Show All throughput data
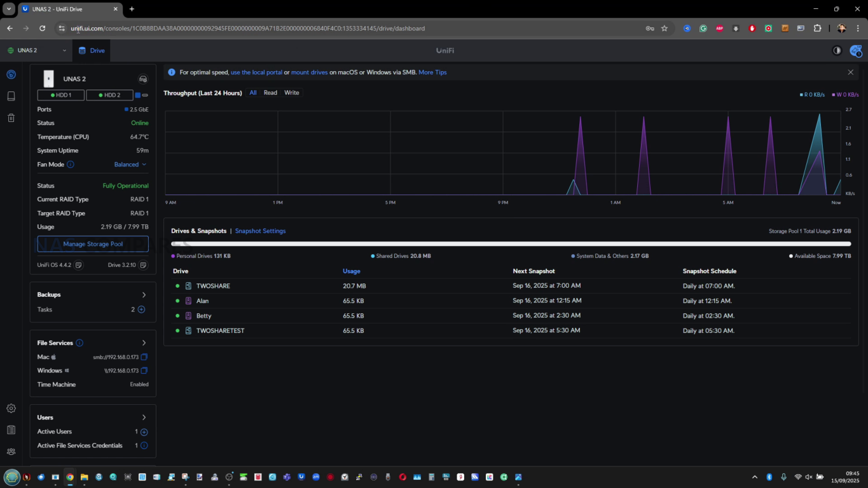This screenshot has height=488, width=868. pos(253,93)
